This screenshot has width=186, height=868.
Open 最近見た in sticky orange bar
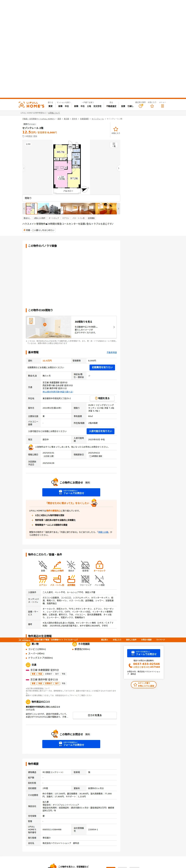[105, 640]
